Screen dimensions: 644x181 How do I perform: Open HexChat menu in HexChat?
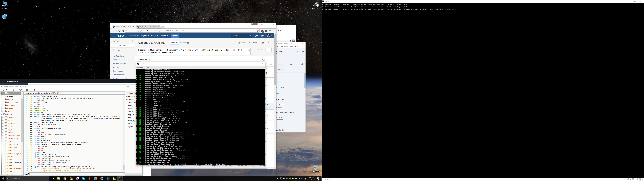[x=4, y=90]
